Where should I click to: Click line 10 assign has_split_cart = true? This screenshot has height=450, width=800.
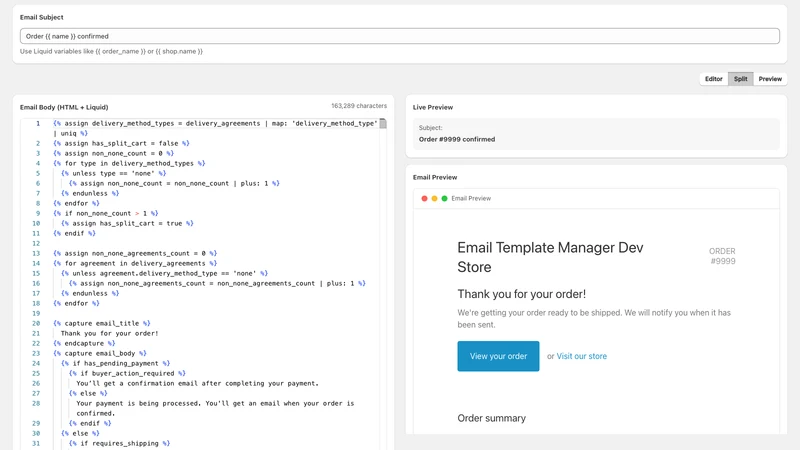click(127, 223)
